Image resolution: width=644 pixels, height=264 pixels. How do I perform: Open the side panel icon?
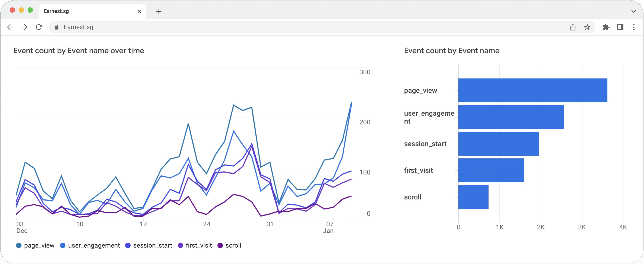(620, 27)
